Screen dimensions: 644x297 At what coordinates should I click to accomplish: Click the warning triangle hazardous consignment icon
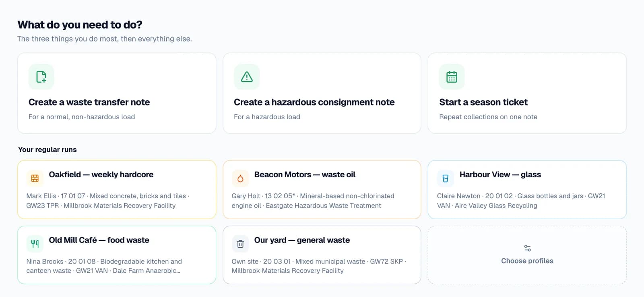[x=247, y=77]
